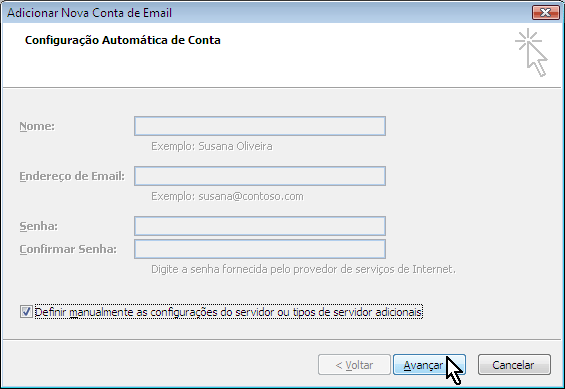Click the susana@contoso.com example text

[x=251, y=196]
